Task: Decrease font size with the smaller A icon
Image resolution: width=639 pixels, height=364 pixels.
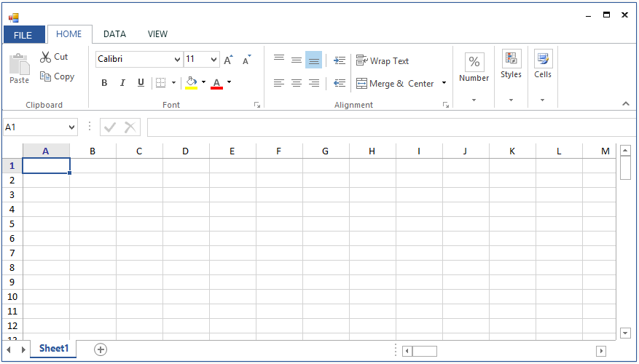Action: [x=246, y=60]
